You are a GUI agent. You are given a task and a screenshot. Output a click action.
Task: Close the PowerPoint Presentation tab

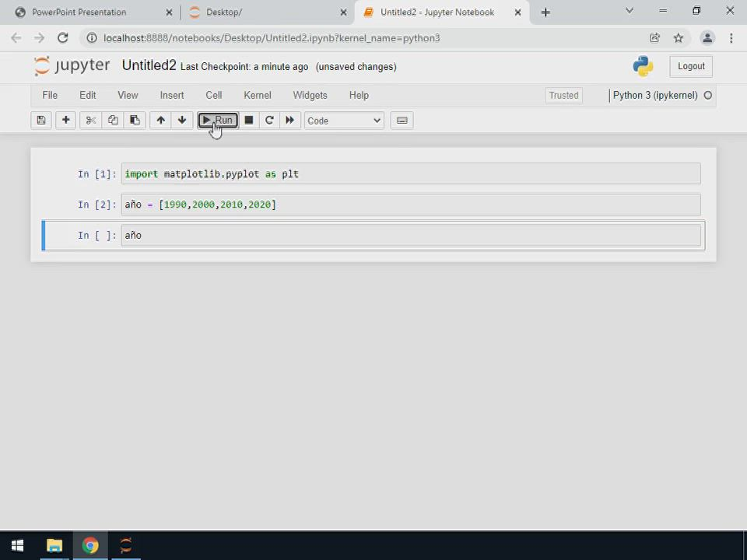pyautogui.click(x=169, y=13)
